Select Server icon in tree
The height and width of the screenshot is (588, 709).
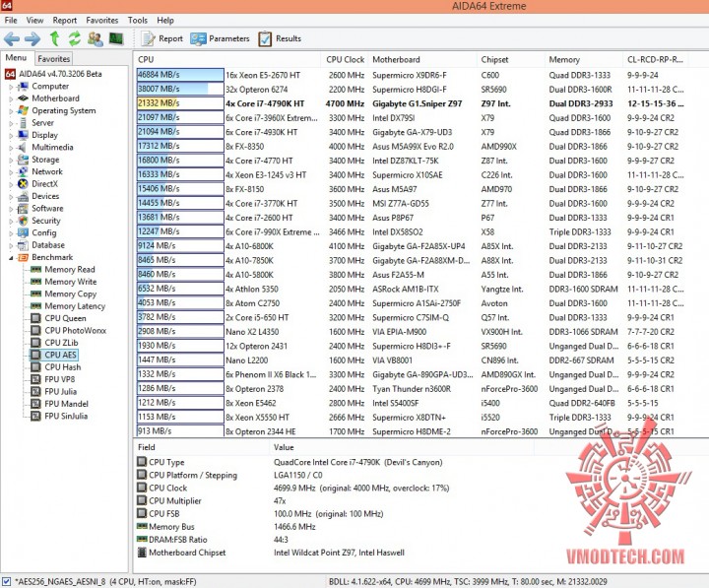coord(23,123)
